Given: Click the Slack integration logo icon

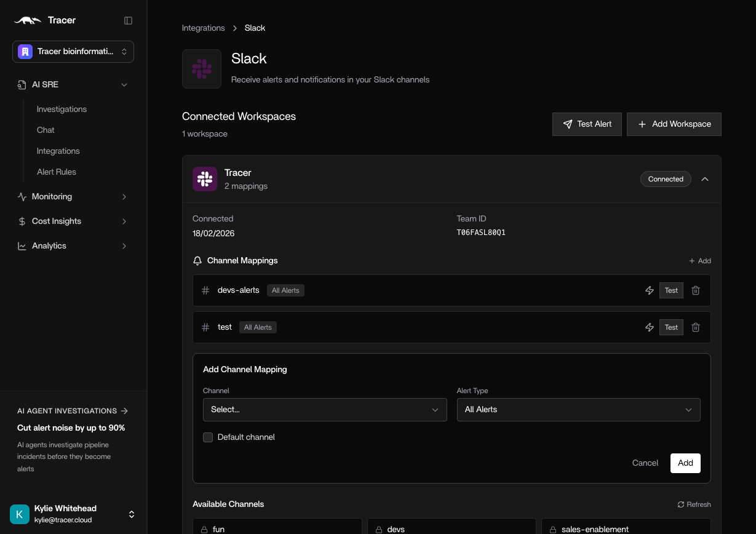Looking at the screenshot, I should click(202, 69).
